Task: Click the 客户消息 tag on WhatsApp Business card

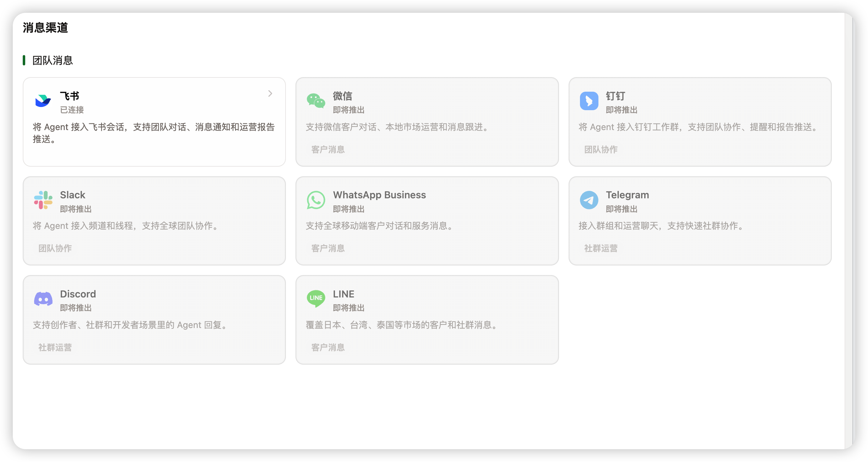Action: point(328,248)
